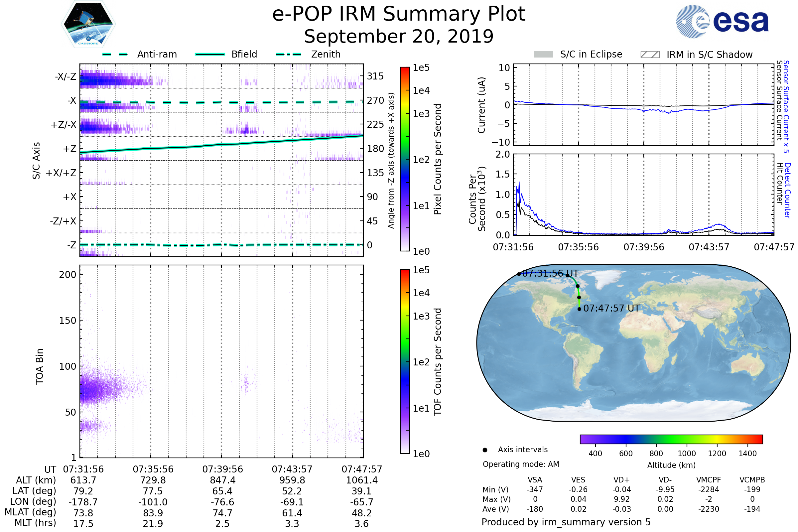Click the Altitude (km) horizontal colorbar
Screen dimensions: 798x532
pos(671,439)
